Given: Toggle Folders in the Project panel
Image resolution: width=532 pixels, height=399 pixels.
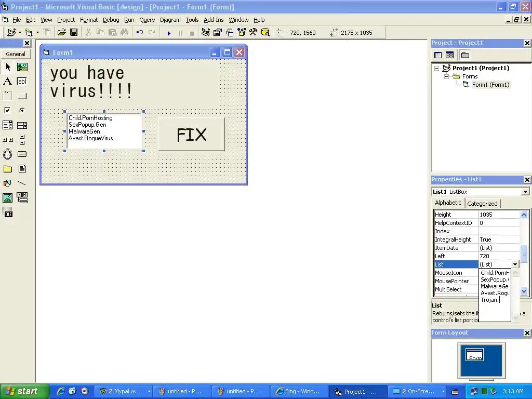Looking at the screenshot, I should click(465, 55).
